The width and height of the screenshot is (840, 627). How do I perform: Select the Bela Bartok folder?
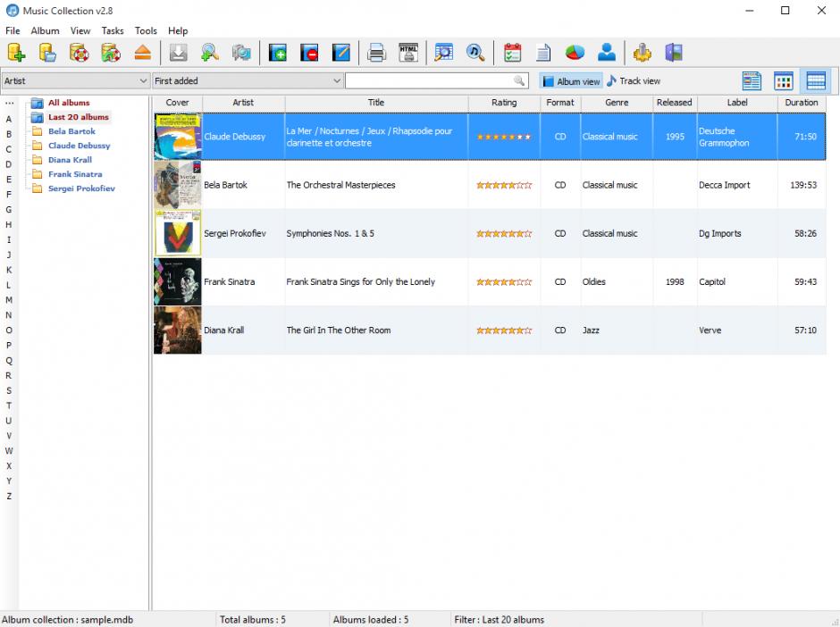[71, 131]
